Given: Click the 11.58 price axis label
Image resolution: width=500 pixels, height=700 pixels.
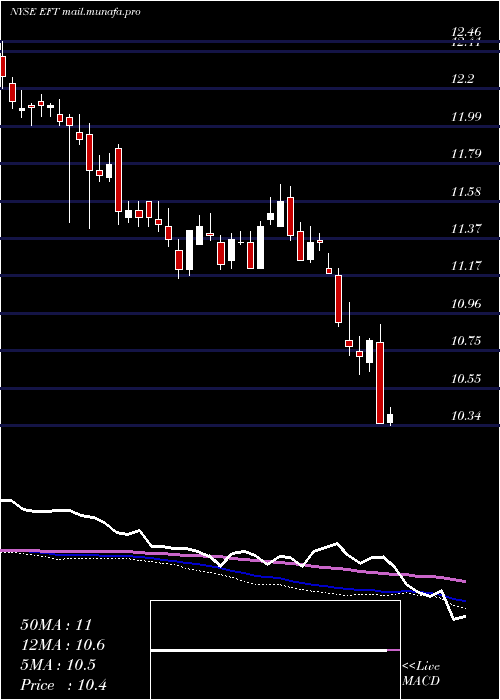Looking at the screenshot, I should (x=466, y=192).
